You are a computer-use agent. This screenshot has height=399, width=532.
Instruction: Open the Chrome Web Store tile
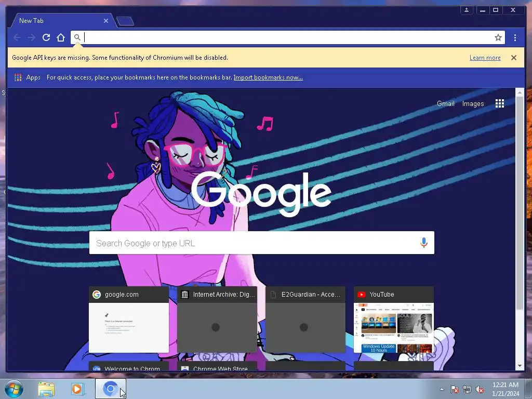coord(217,366)
